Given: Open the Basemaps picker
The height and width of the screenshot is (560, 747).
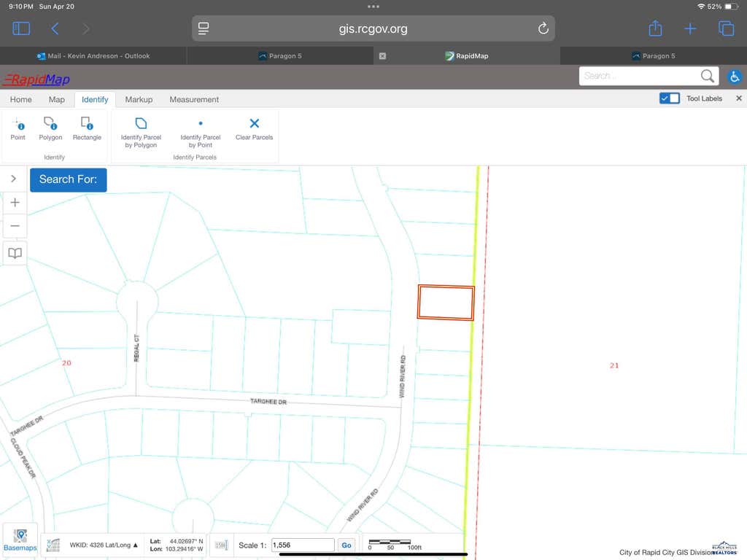Looking at the screenshot, I should 20,540.
